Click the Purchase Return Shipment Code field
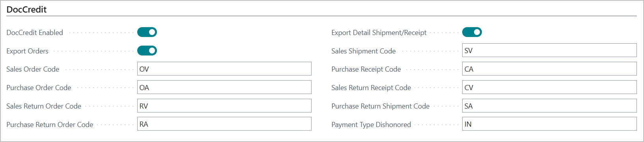644x142 pixels. [x=549, y=106]
